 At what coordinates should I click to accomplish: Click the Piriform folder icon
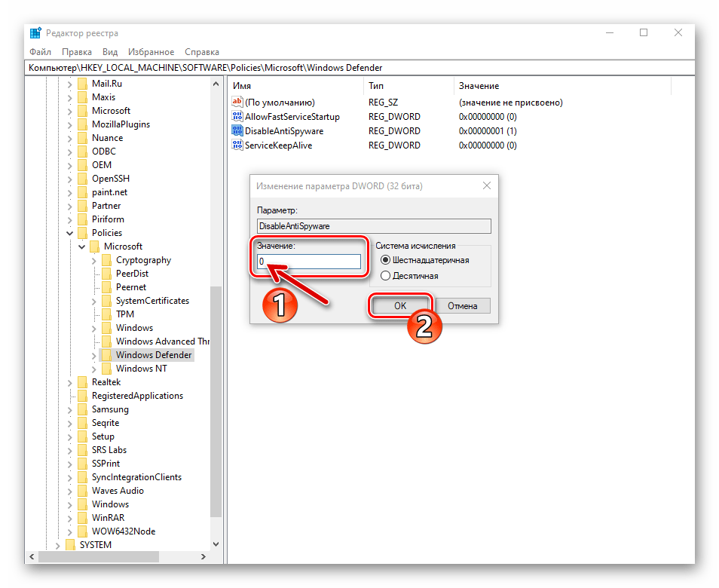click(x=83, y=219)
